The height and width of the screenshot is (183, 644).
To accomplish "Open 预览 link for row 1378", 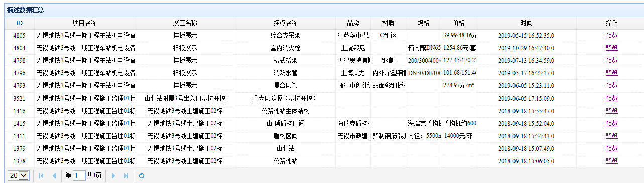I will click(x=611, y=161).
